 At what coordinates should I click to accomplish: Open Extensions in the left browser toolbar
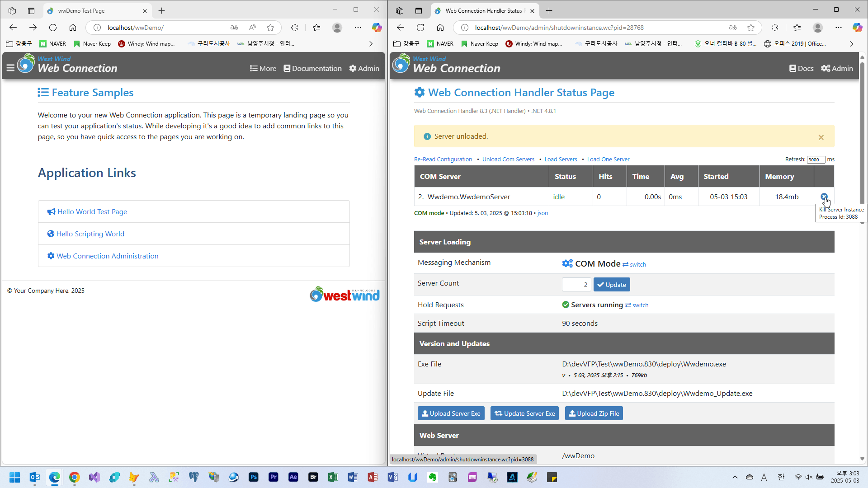(x=294, y=28)
